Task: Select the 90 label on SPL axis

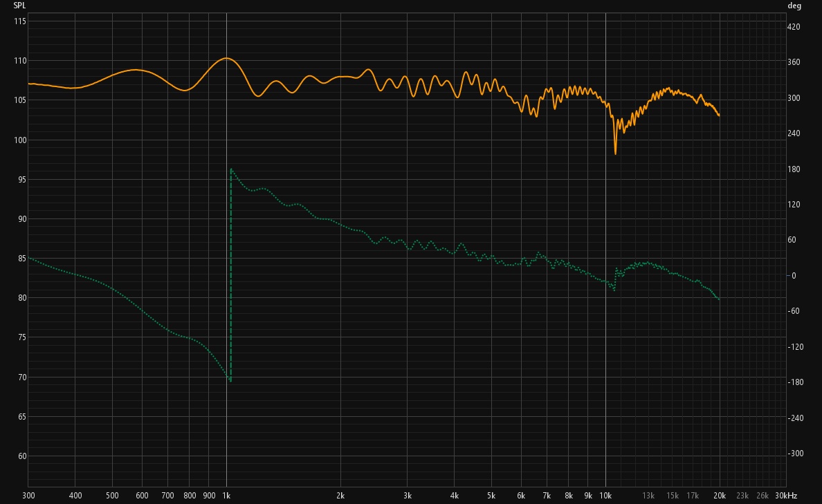Action: 22,219
